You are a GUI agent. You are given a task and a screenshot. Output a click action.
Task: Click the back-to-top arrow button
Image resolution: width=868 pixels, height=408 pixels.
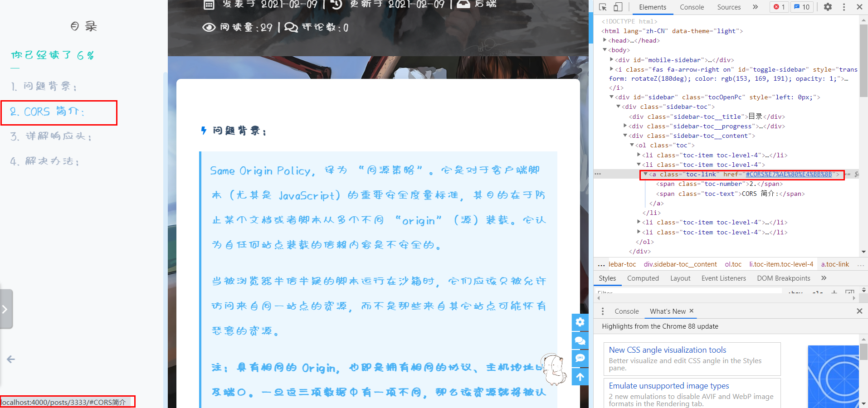[580, 376]
